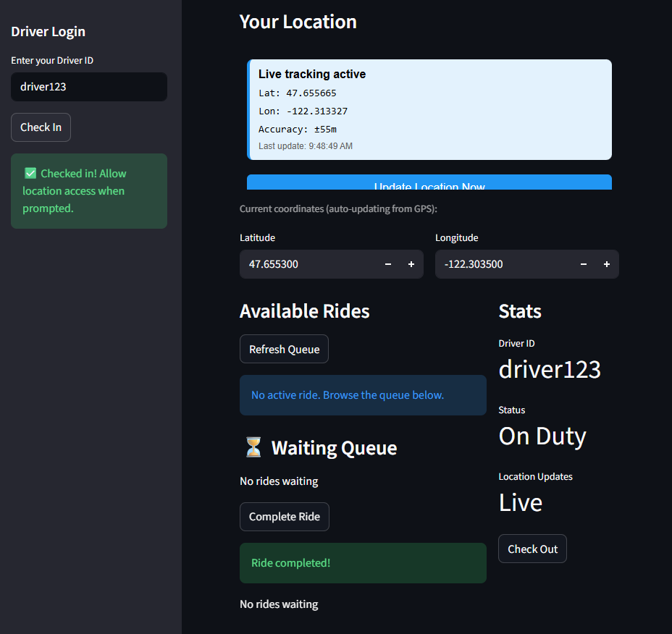The image size is (672, 634).
Task: Click the 'Current coordinates (auto-updating from GPS):' caption
Action: tap(338, 209)
